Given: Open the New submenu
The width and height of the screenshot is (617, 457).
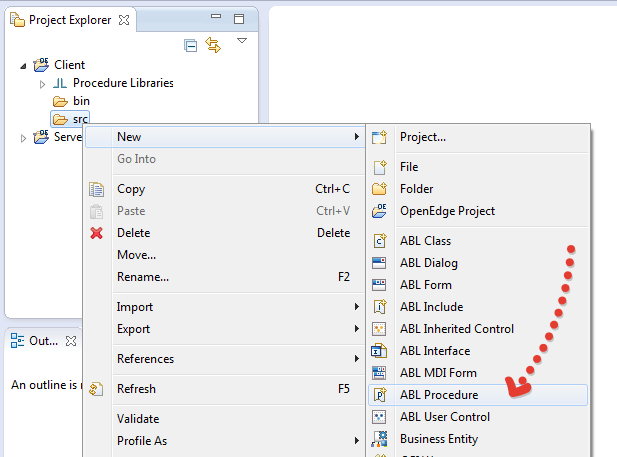Looking at the screenshot, I should click(x=225, y=137).
